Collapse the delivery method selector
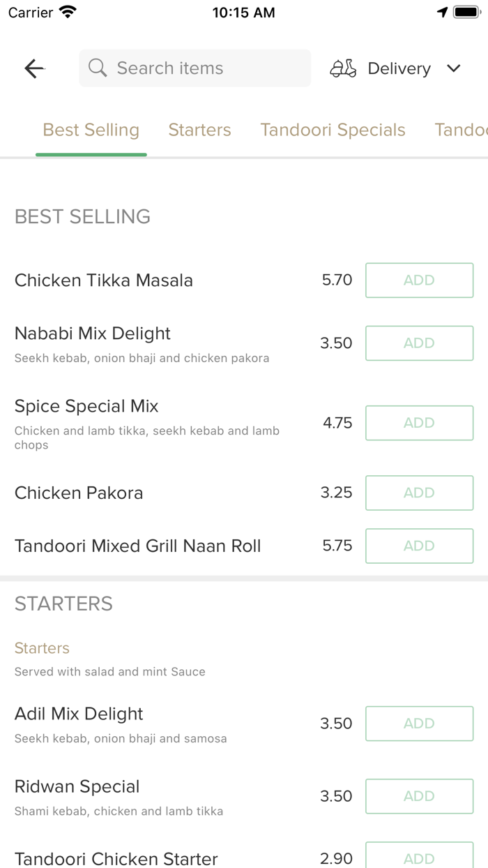Screen dimensions: 488x868 [453, 68]
